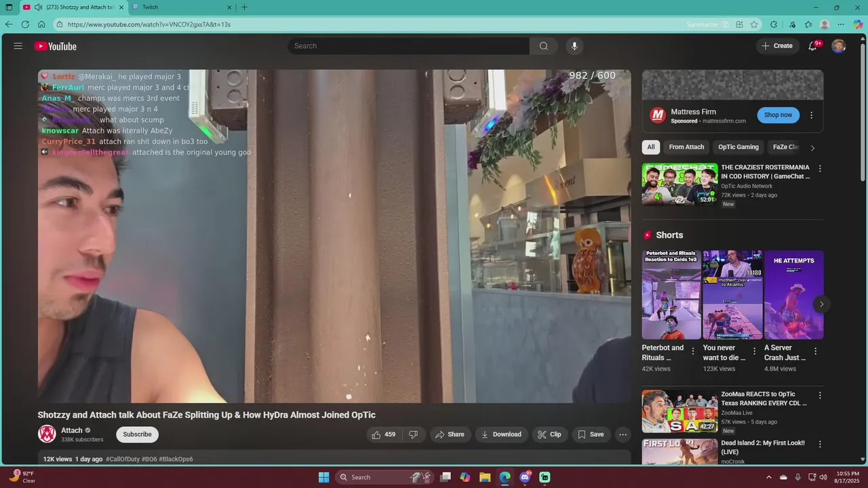Save video to a playlist
Image resolution: width=868 pixels, height=488 pixels.
pos(590,434)
